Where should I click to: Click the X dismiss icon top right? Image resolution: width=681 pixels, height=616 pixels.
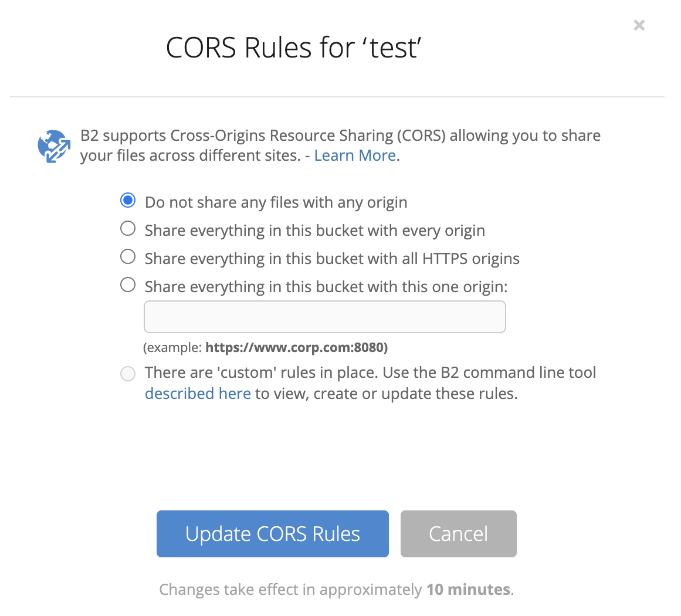639,25
